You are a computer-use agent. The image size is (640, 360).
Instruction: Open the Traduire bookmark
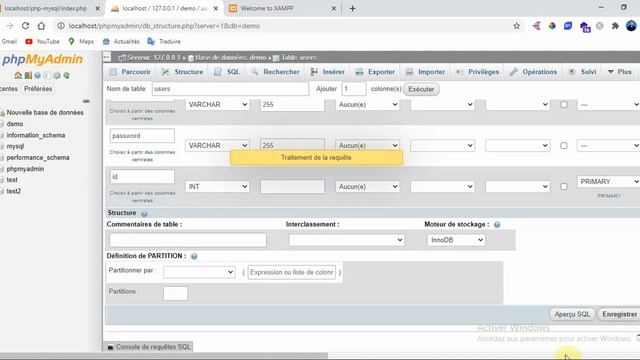tap(164, 41)
